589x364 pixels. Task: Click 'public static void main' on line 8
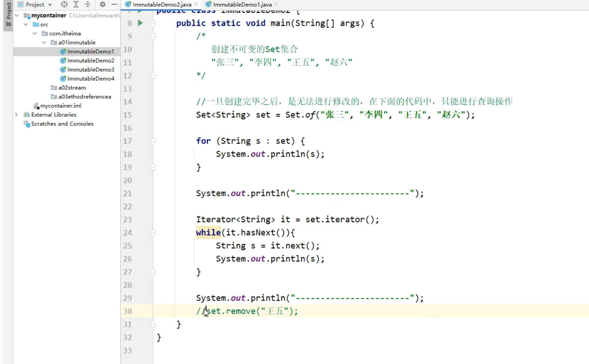point(233,23)
